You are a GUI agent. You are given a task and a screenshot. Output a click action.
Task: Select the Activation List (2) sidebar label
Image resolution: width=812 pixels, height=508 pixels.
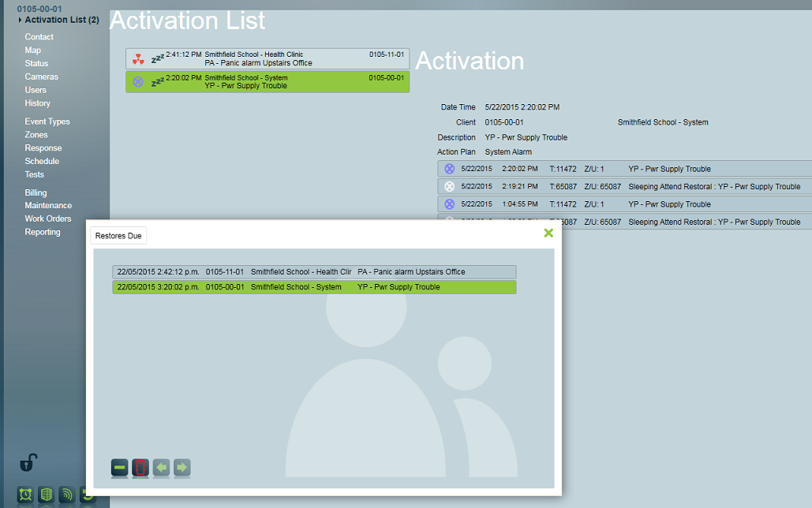coord(62,20)
